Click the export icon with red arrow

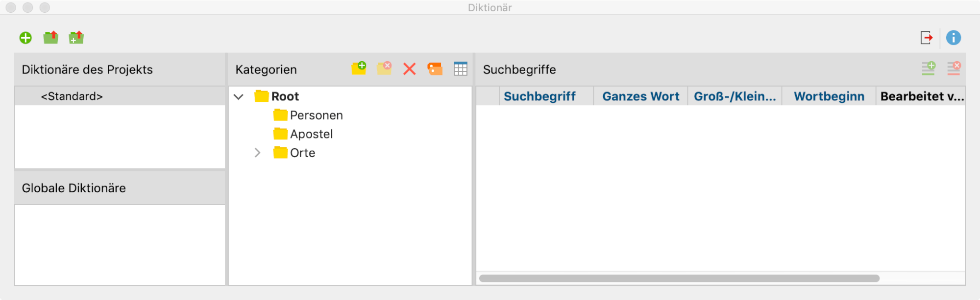[927, 38]
